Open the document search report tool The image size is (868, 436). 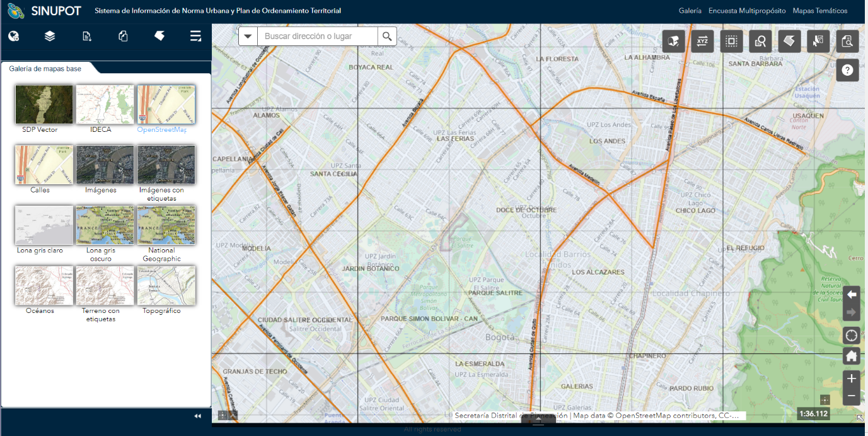847,42
